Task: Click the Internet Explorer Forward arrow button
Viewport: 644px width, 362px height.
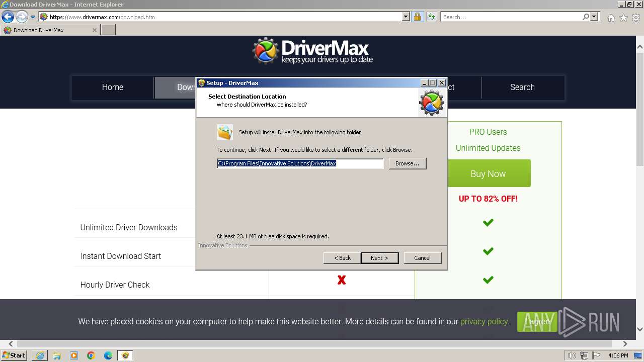Action: [21, 17]
